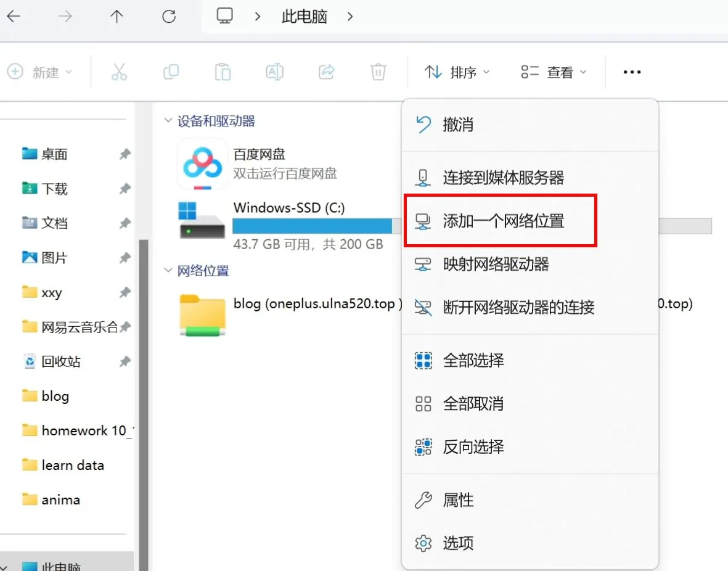Navigate up with the up arrow
Screen dimensions: 728x571
(117, 17)
